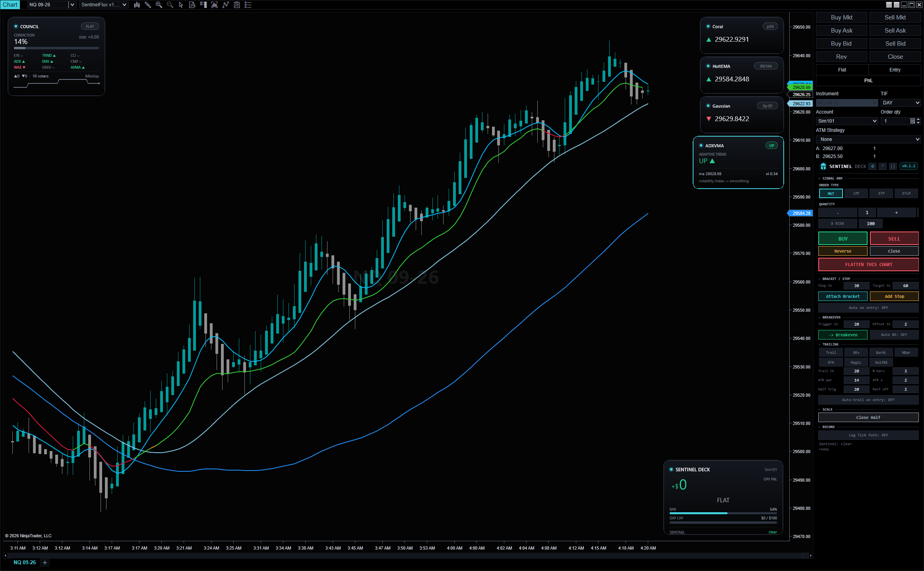924x571 pixels.
Task: Select the Magic trailing mode
Action: pyautogui.click(x=856, y=363)
